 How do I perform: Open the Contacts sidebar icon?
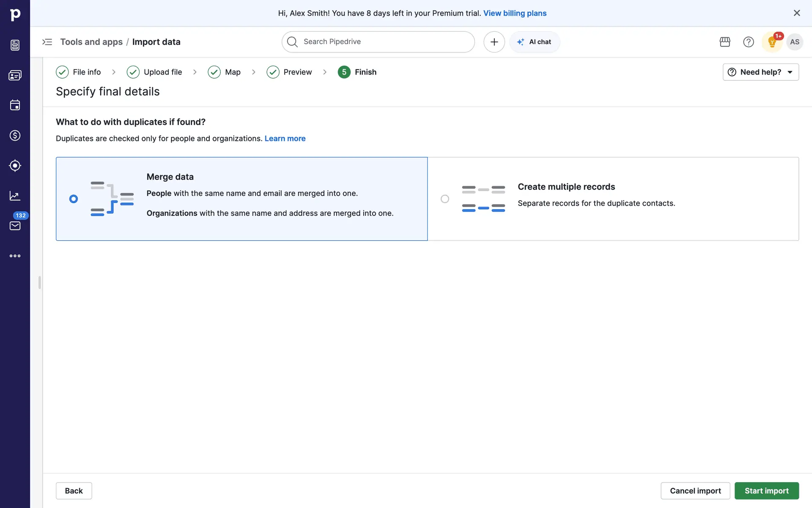click(x=15, y=75)
